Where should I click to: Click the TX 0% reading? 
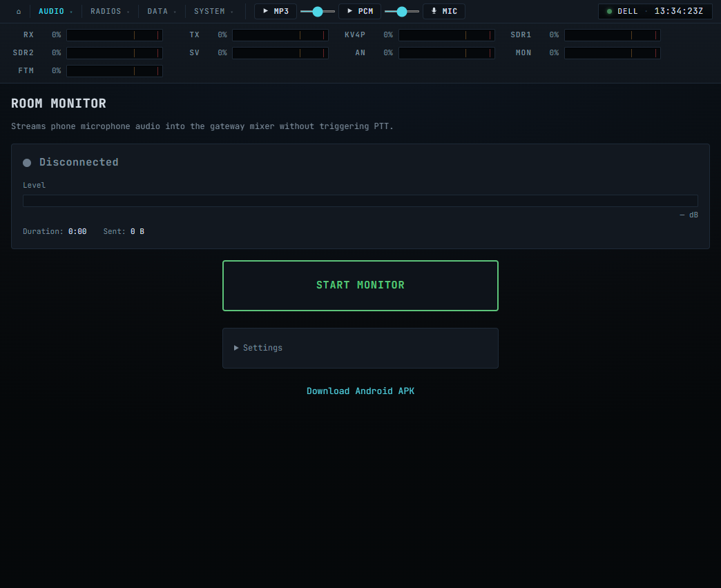click(x=222, y=35)
